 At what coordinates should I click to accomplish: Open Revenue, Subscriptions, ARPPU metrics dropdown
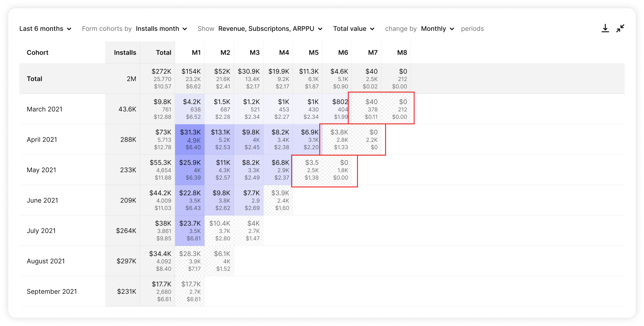coord(270,29)
